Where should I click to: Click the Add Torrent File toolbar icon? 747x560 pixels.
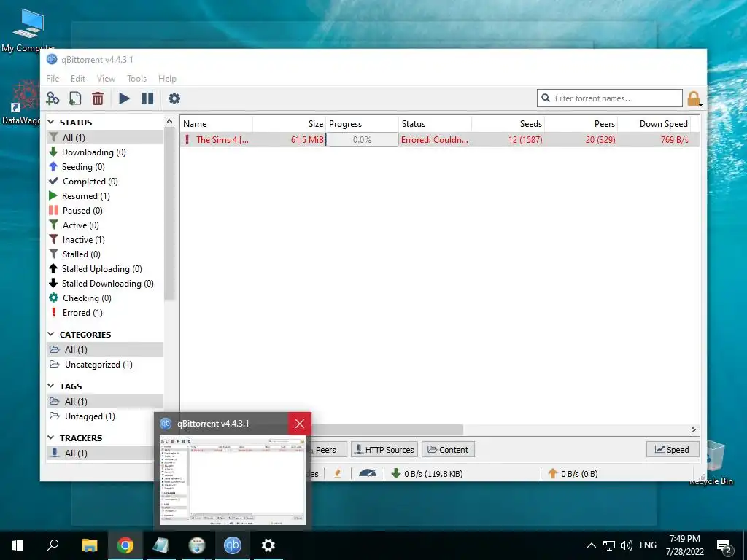pyautogui.click(x=75, y=98)
